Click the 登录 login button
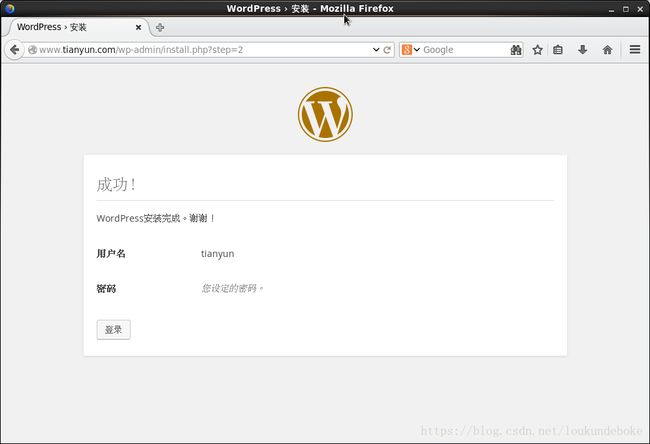 [x=114, y=330]
